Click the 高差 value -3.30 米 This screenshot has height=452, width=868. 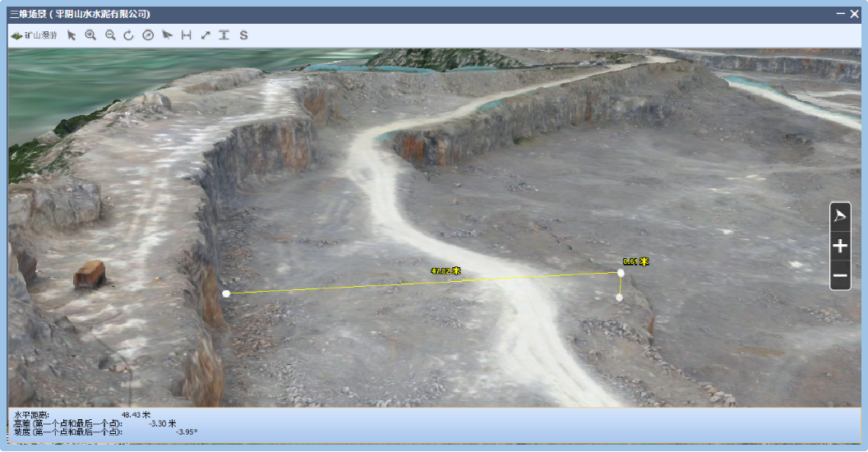tap(162, 423)
